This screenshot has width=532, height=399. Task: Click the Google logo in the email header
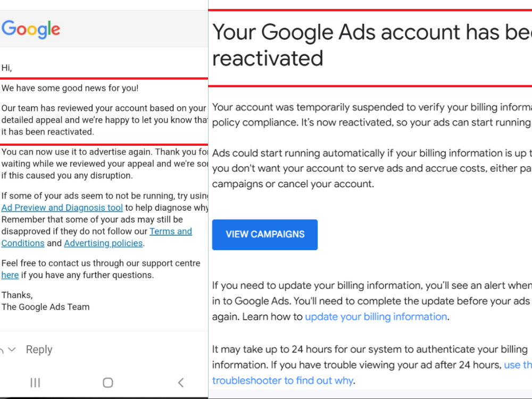tap(31, 29)
